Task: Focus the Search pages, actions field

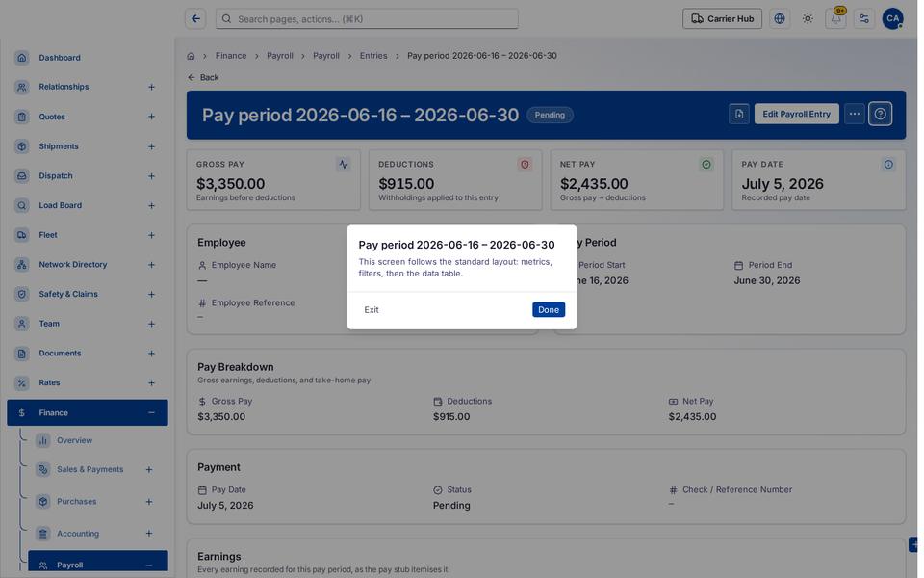Action: pos(367,19)
